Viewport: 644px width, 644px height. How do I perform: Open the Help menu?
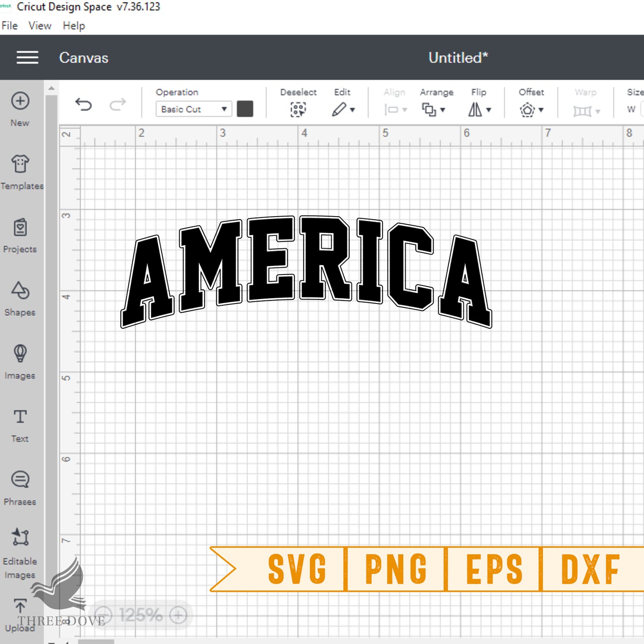74,26
